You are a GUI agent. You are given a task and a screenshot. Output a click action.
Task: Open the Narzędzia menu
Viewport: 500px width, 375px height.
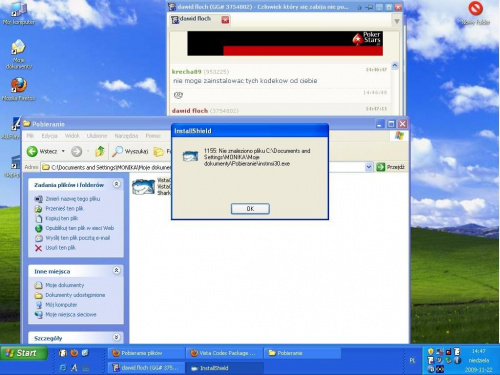tap(126, 136)
